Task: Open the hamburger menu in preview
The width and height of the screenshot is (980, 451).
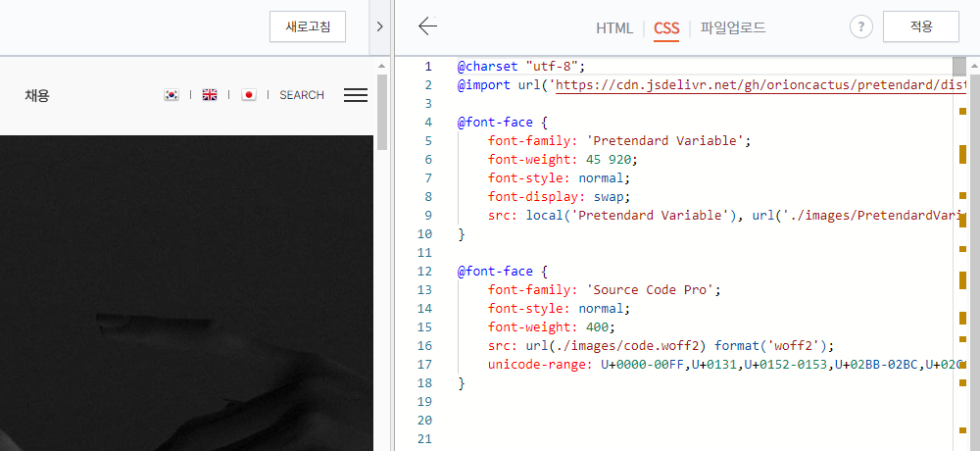Action: tap(356, 95)
